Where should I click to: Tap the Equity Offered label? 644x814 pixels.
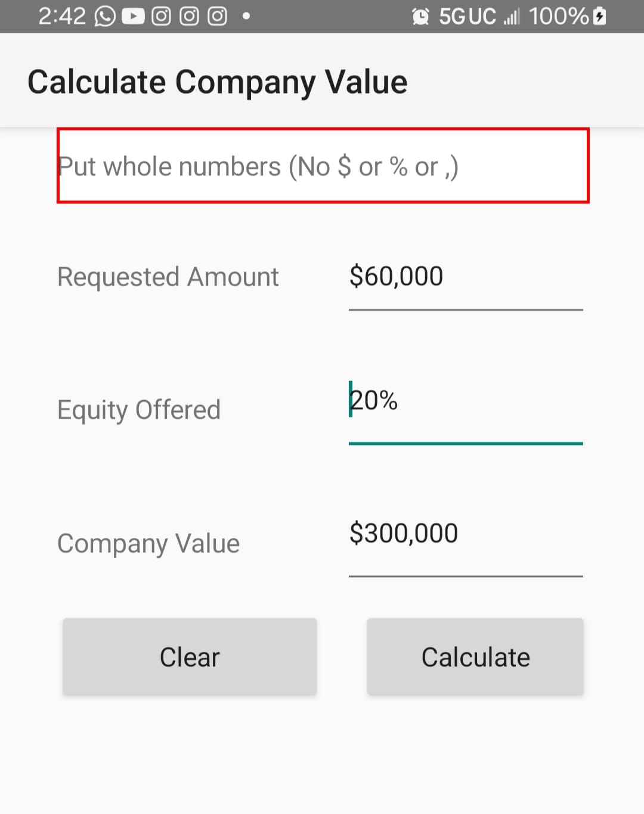coord(139,410)
